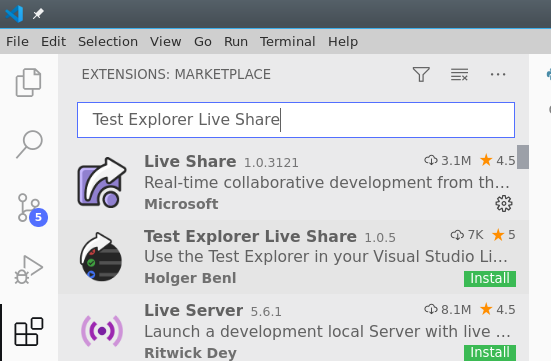Open the Explorer view in activity bar
The image size is (551, 361).
(28, 82)
